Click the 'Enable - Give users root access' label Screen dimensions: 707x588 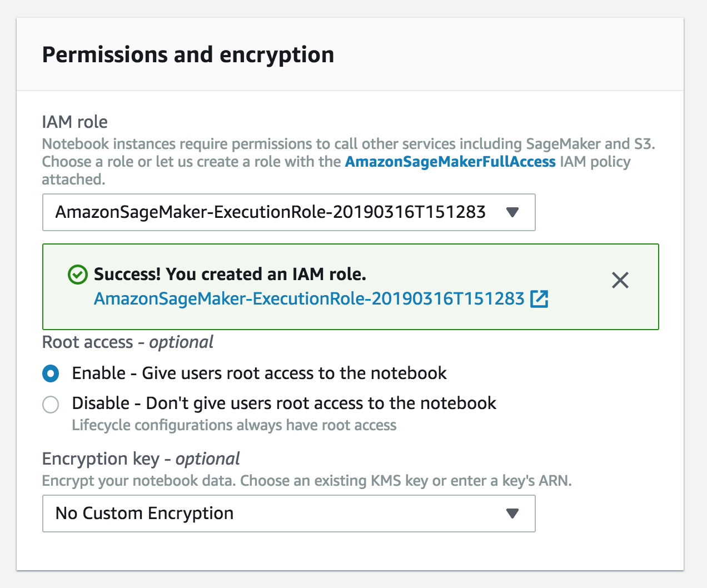coord(259,373)
